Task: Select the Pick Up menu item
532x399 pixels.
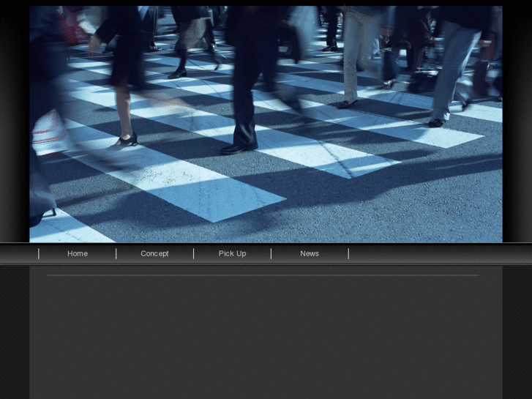Action: (x=232, y=253)
